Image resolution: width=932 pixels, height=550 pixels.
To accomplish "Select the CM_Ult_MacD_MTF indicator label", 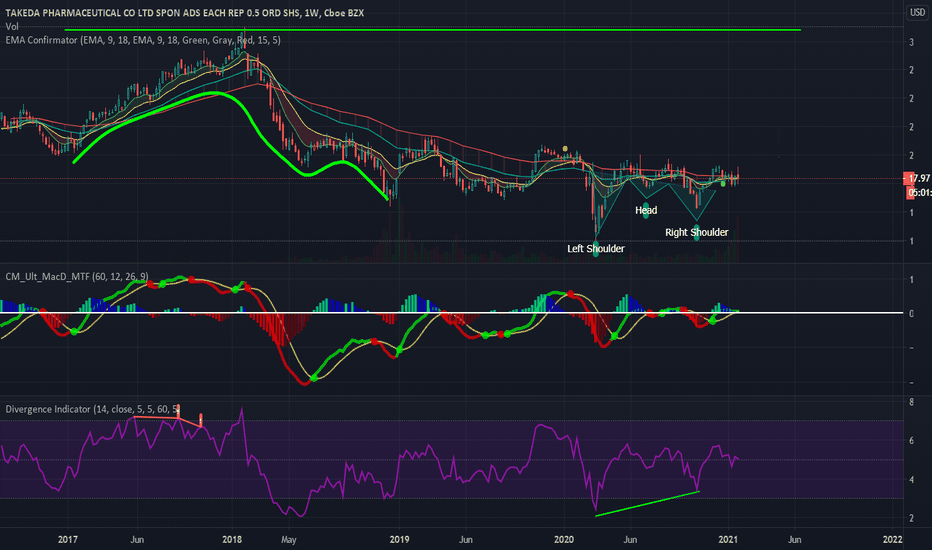I will [x=77, y=276].
